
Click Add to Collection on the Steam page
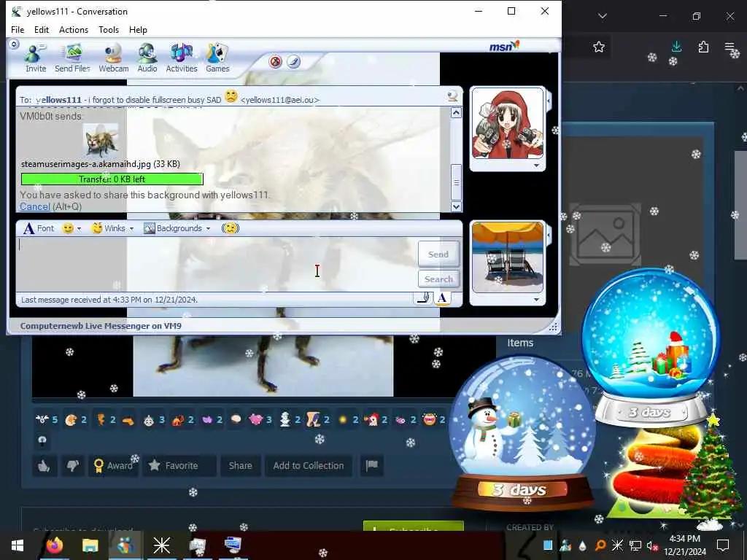309,465
